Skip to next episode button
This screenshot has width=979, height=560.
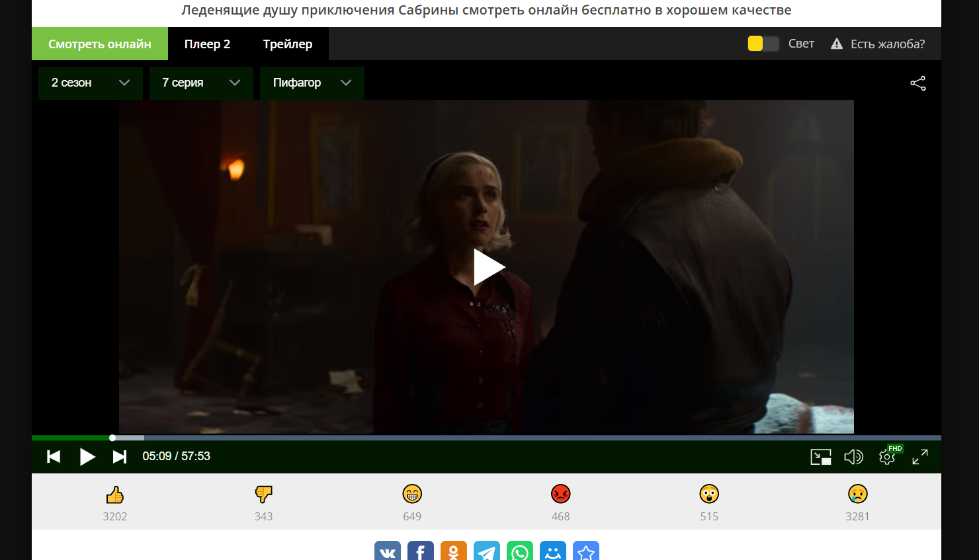tap(120, 456)
